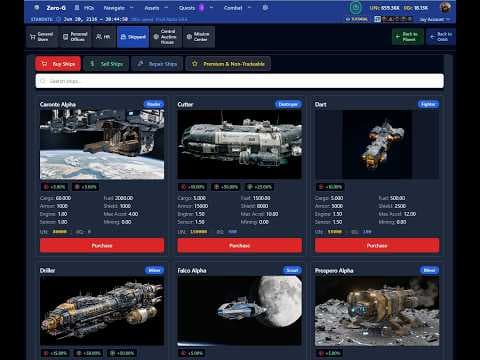The height and width of the screenshot is (360, 480).
Task: Click the Dart ship title
Action: 321,104
